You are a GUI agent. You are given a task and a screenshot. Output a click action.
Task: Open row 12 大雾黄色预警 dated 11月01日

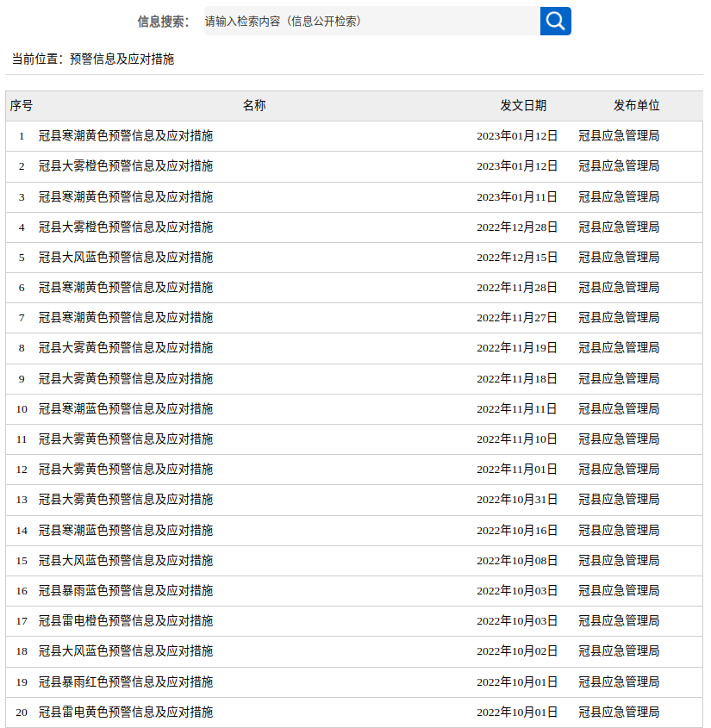point(126,470)
